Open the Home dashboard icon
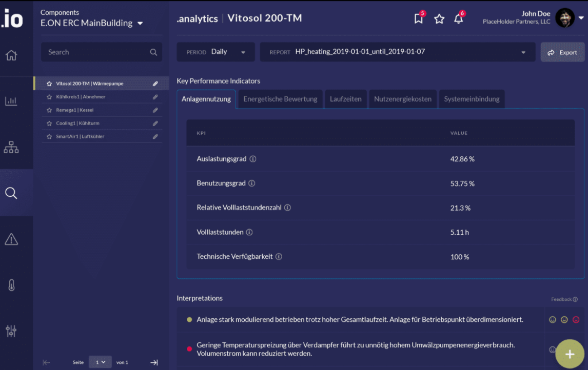 [11, 56]
